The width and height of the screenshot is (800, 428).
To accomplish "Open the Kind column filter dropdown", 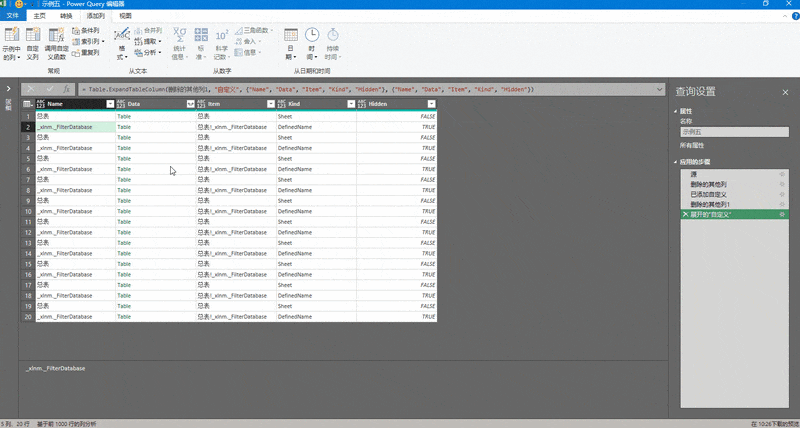I will (350, 104).
